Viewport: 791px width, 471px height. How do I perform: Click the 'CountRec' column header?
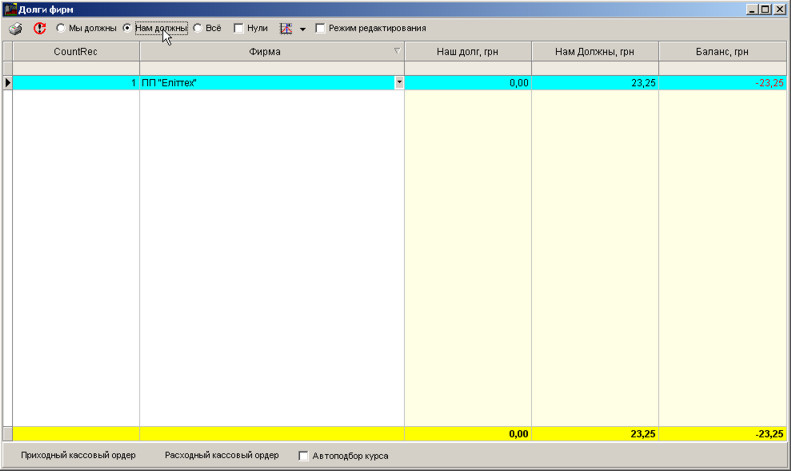point(75,52)
